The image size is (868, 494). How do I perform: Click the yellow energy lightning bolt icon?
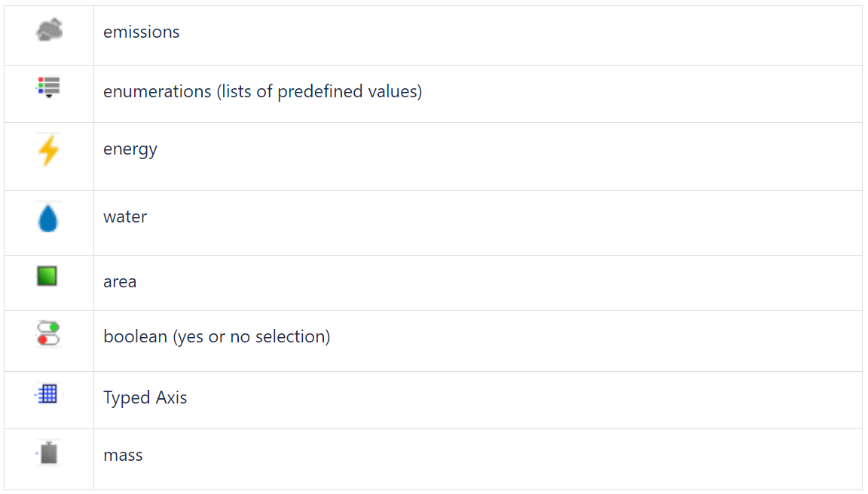click(x=49, y=150)
